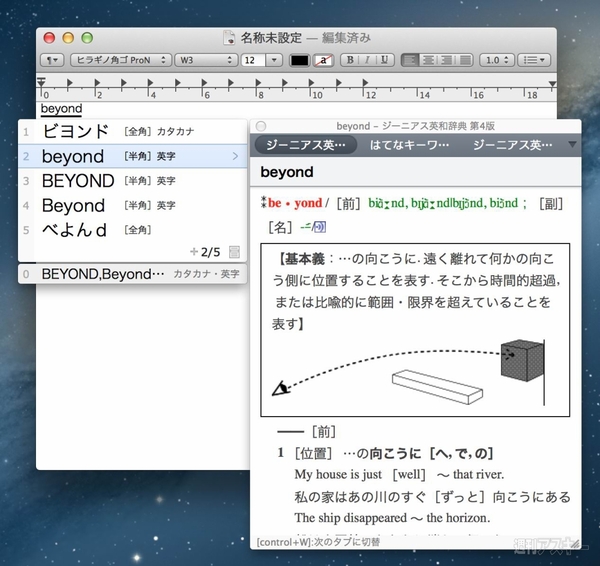
Task: Minimize the text editor window
Action: (68, 38)
